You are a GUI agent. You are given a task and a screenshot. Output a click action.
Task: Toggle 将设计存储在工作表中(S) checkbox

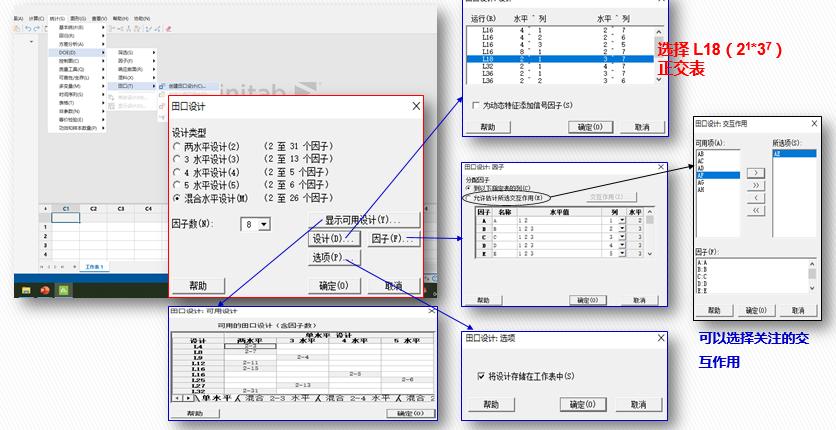click(x=481, y=376)
